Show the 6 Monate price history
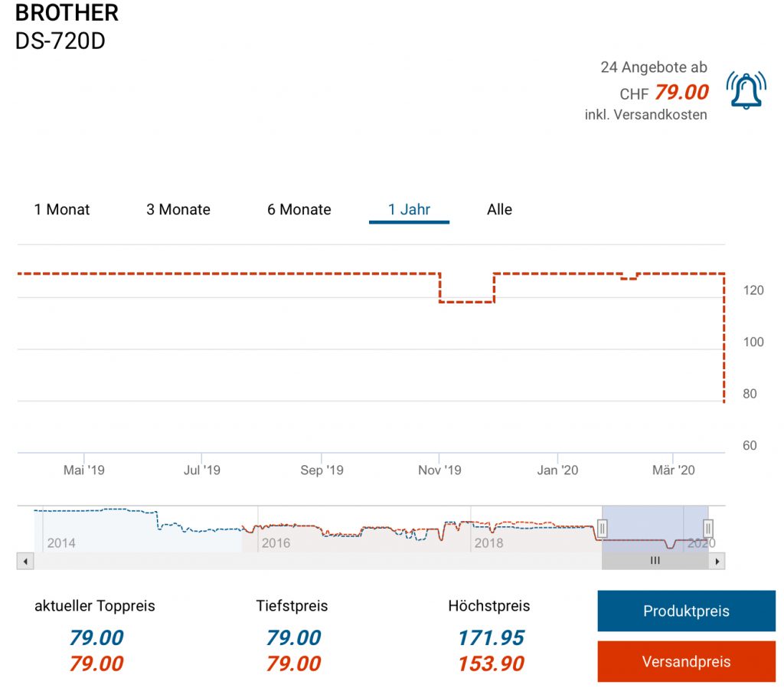The width and height of the screenshot is (784, 688). click(x=299, y=209)
